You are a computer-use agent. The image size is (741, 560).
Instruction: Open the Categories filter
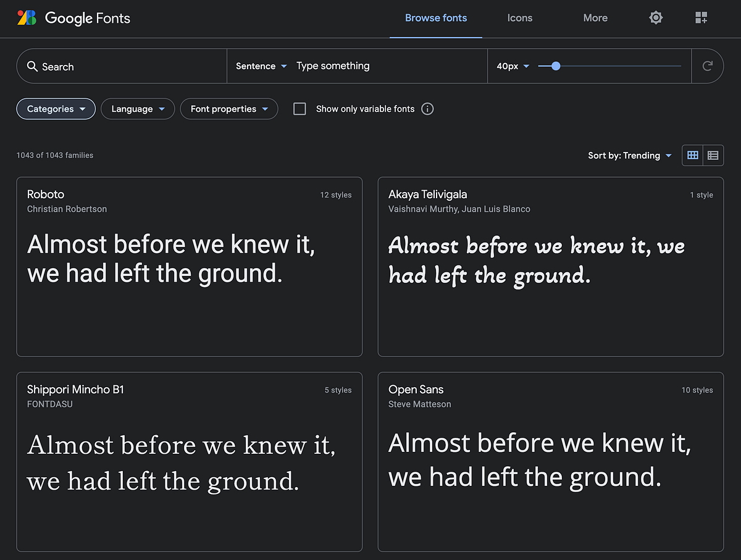(56, 109)
